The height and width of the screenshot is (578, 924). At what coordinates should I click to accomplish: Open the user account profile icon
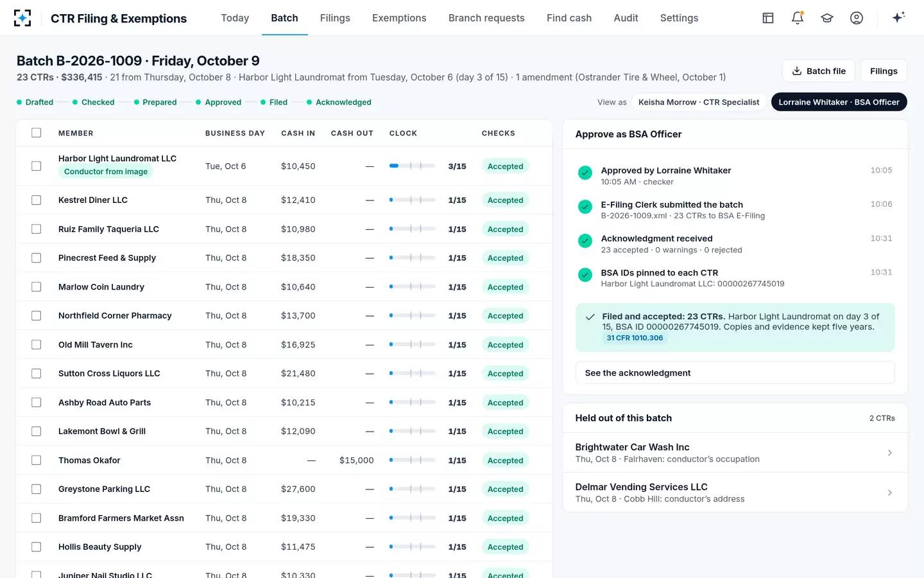[857, 18]
